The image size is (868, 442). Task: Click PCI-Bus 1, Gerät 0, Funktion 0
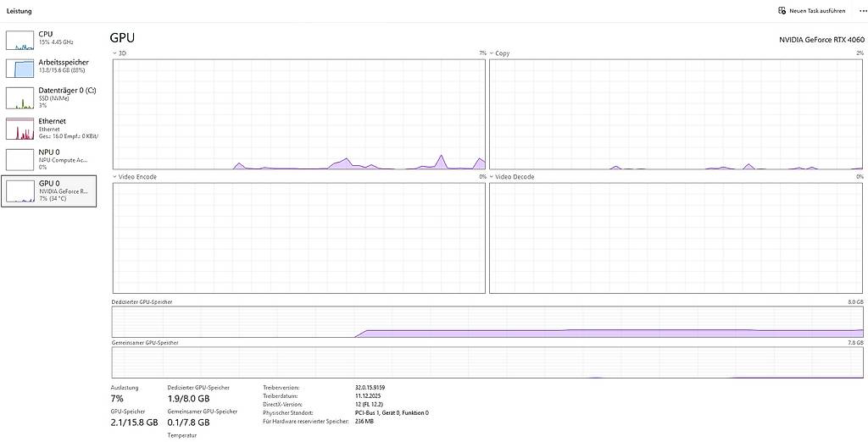(392, 412)
